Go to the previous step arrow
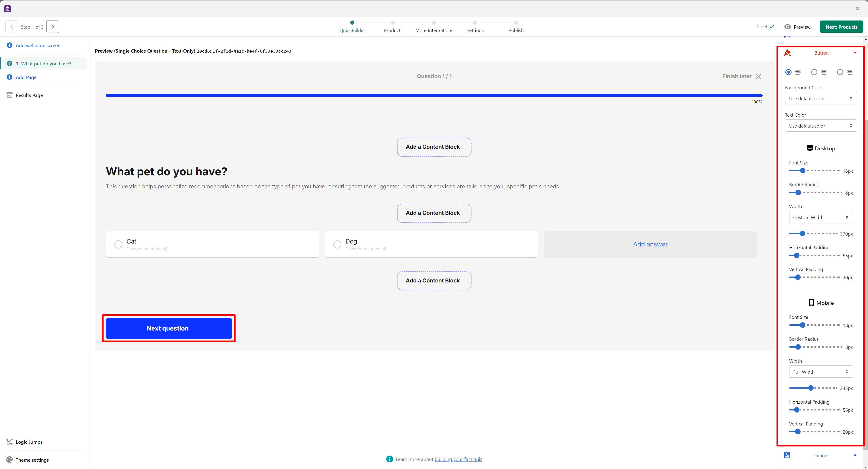The image size is (868, 469). tap(12, 27)
